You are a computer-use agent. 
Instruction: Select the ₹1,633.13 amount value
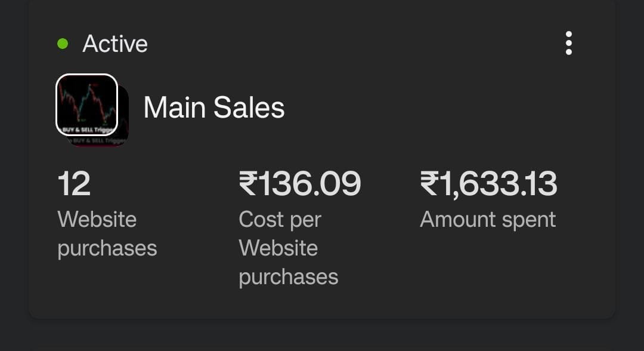pos(488,183)
